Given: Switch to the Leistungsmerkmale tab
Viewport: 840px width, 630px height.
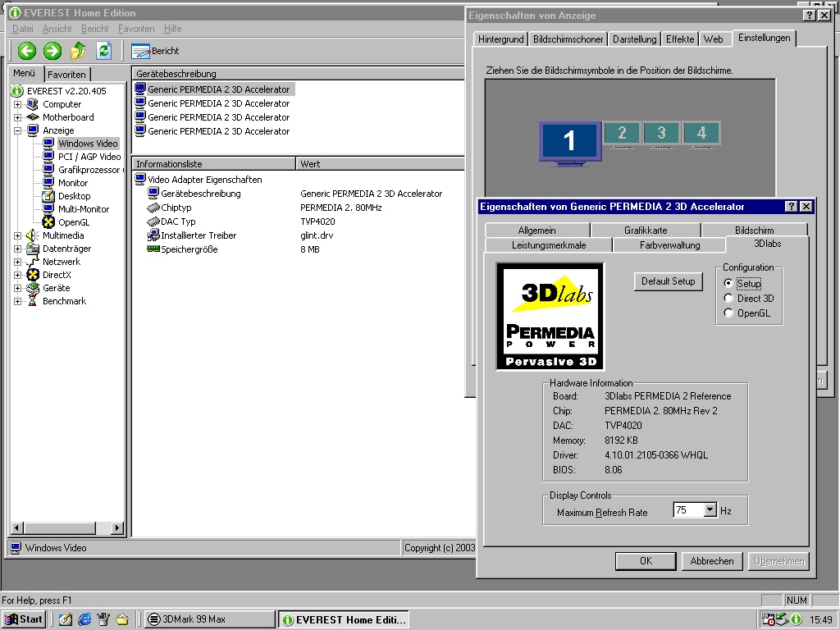Looking at the screenshot, I should [549, 245].
